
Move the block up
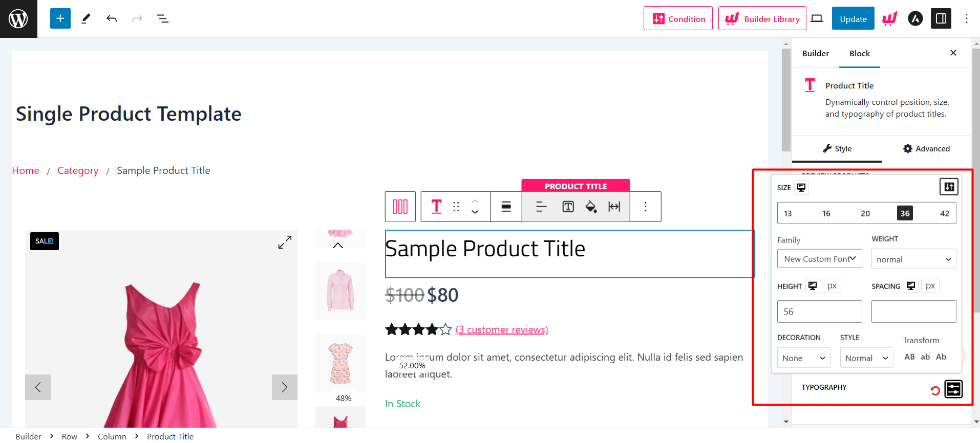tap(475, 201)
